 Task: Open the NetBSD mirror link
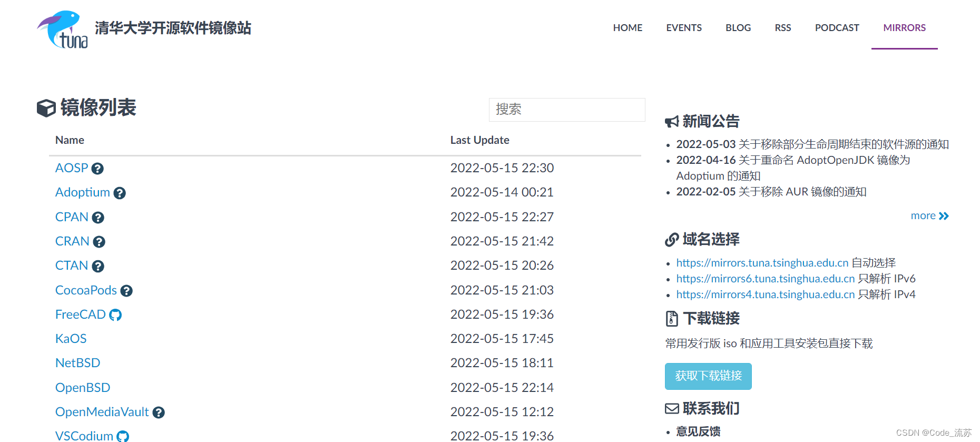77,363
